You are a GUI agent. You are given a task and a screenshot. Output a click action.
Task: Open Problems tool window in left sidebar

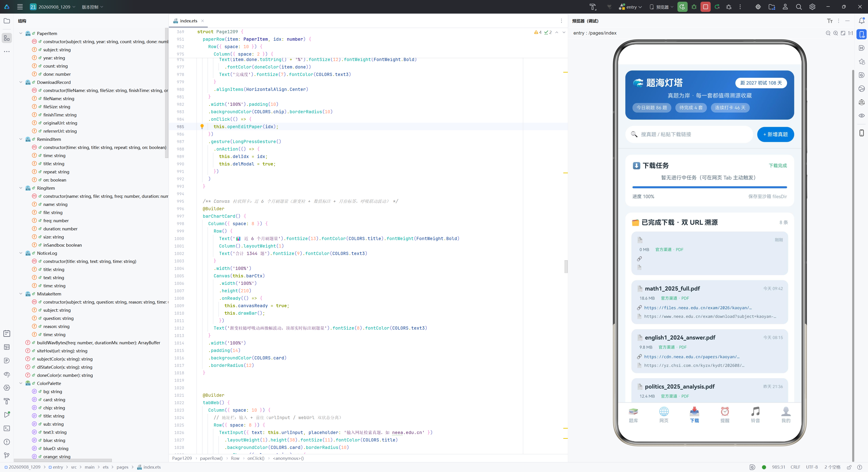[x=7, y=442]
